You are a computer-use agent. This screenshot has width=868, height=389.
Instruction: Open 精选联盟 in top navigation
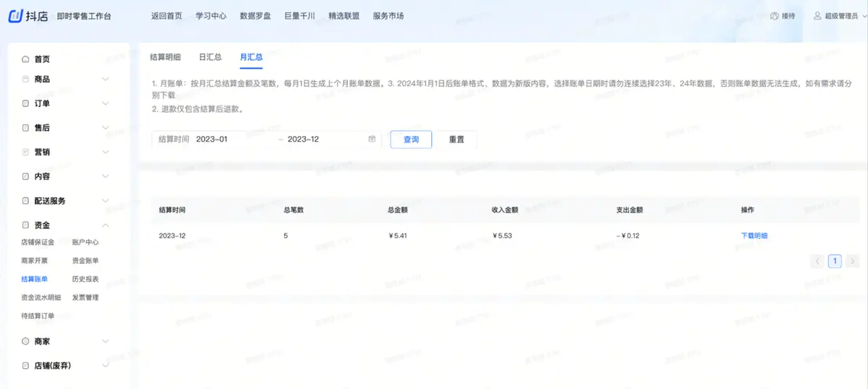pos(344,16)
